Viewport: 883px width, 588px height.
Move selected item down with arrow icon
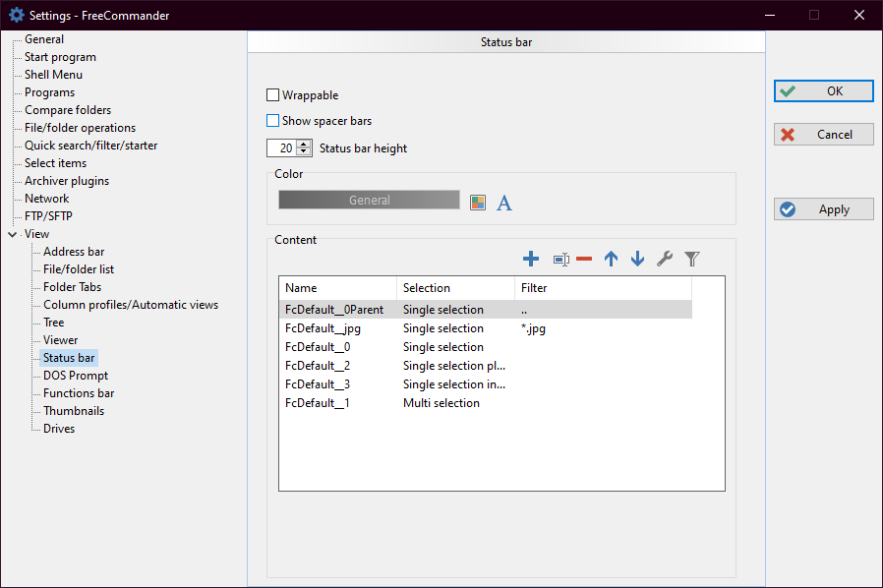[637, 259]
